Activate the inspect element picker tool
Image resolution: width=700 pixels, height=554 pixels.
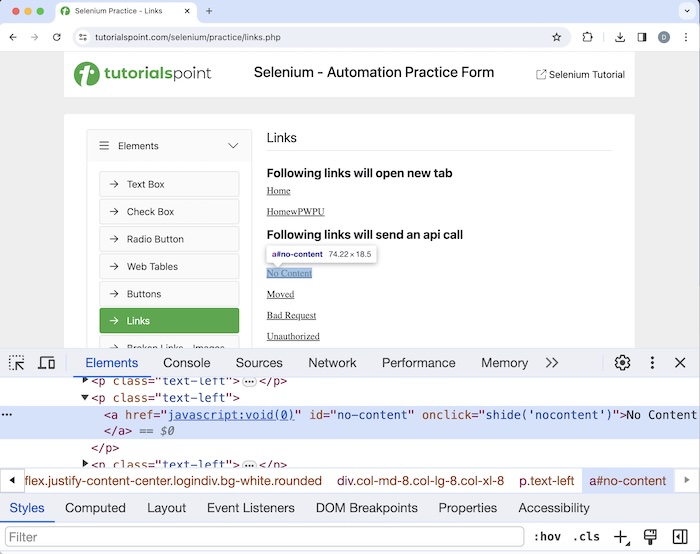click(x=16, y=363)
